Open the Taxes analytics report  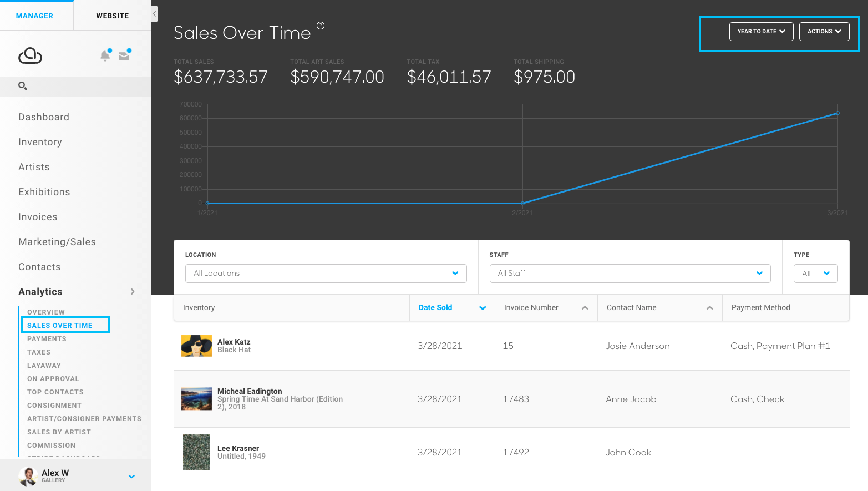coord(38,352)
